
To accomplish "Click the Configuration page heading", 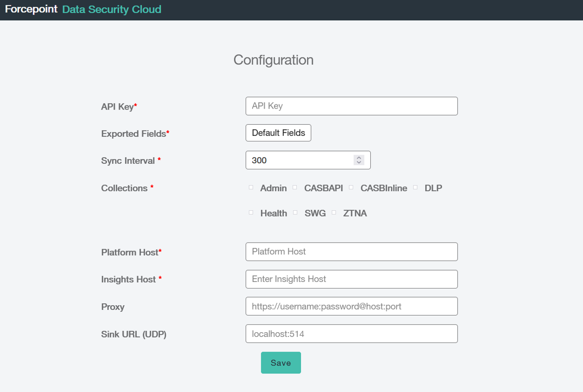I will pos(273,60).
